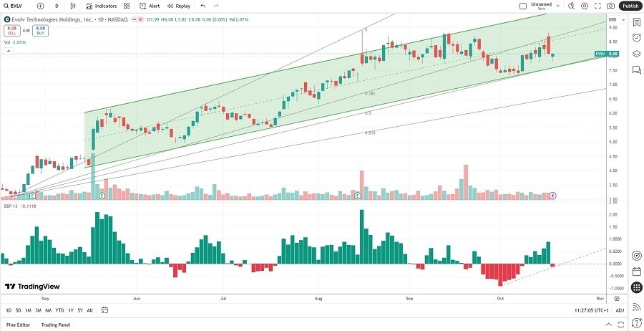
Task: Enter fullscreen chart mode
Action: (x=597, y=6)
